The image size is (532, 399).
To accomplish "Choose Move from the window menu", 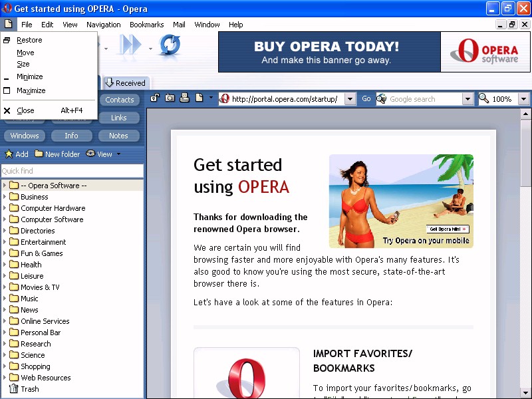I will coord(49,53).
